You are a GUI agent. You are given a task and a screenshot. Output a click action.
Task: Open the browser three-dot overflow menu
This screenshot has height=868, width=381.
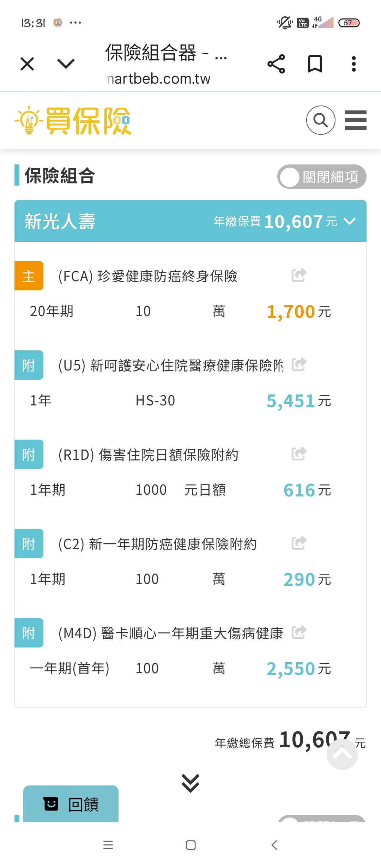click(353, 64)
